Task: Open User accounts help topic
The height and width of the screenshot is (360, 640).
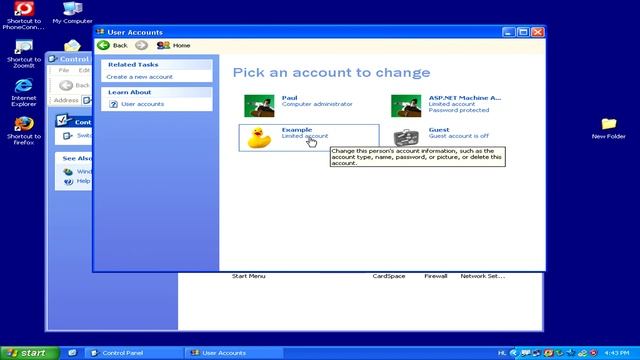Action: click(142, 104)
